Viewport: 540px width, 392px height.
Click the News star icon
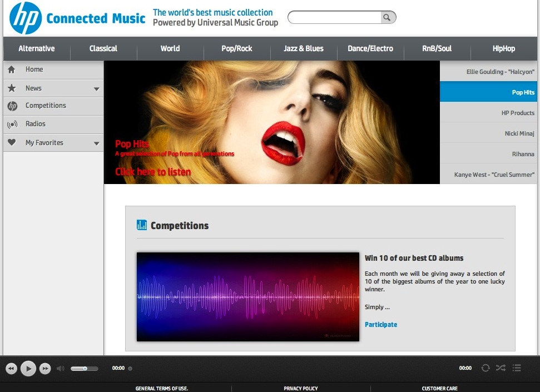click(x=12, y=88)
